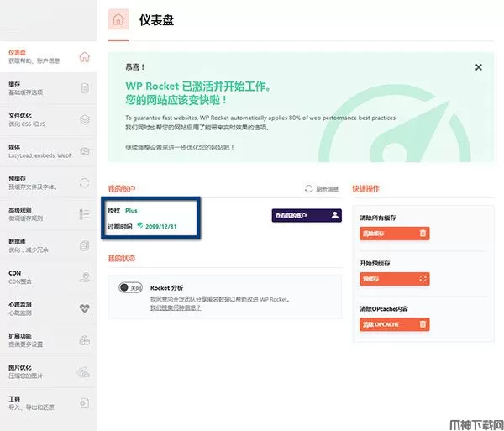Select the 数据库 stack icon in the sidebar

(84, 245)
